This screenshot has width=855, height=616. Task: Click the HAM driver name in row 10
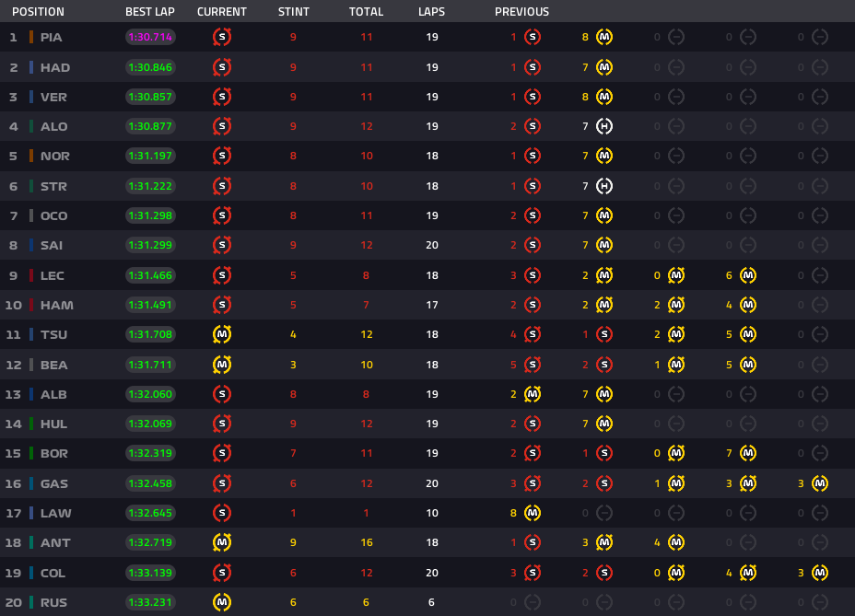click(x=56, y=305)
